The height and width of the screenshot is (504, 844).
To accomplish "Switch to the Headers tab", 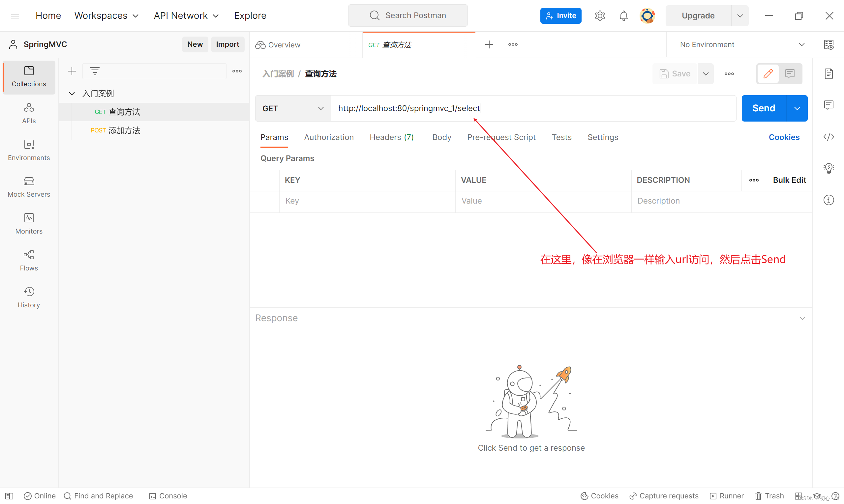I will click(391, 137).
